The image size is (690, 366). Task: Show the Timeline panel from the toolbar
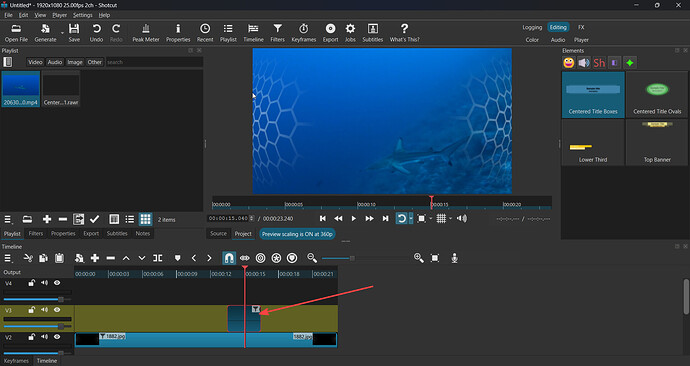[253, 33]
